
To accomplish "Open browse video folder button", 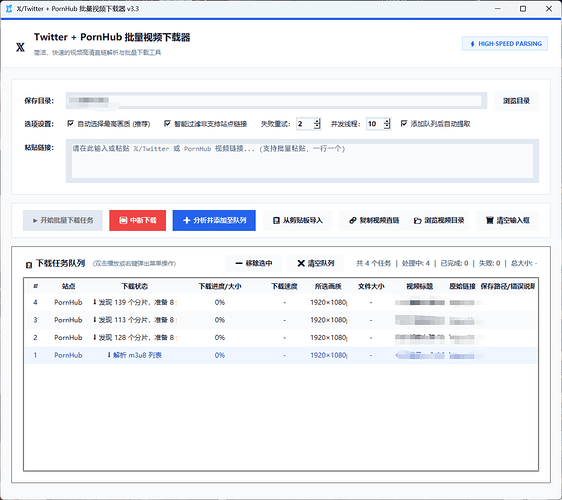I will 439,220.
